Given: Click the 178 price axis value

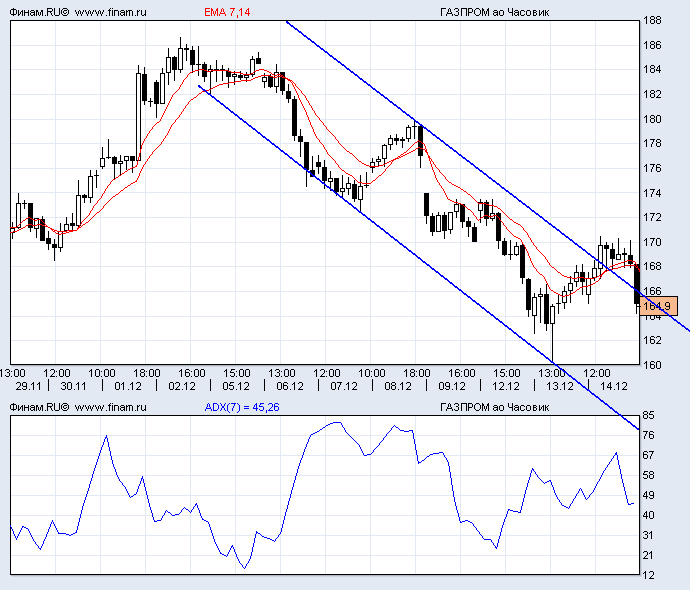Looking at the screenshot, I should tap(652, 143).
